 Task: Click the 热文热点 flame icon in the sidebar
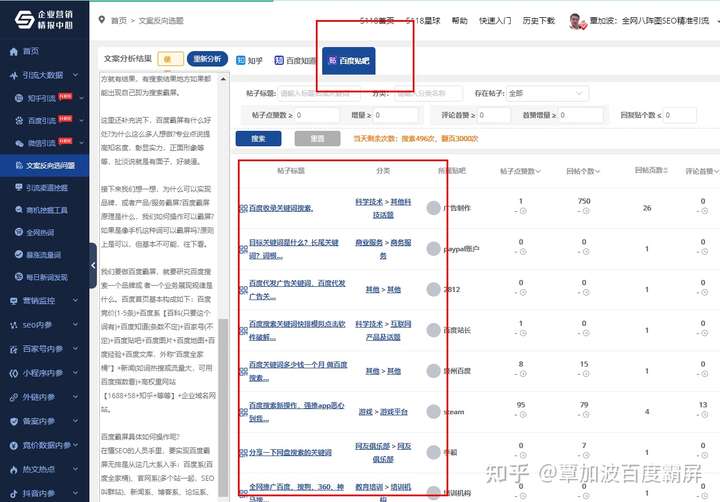(14, 469)
